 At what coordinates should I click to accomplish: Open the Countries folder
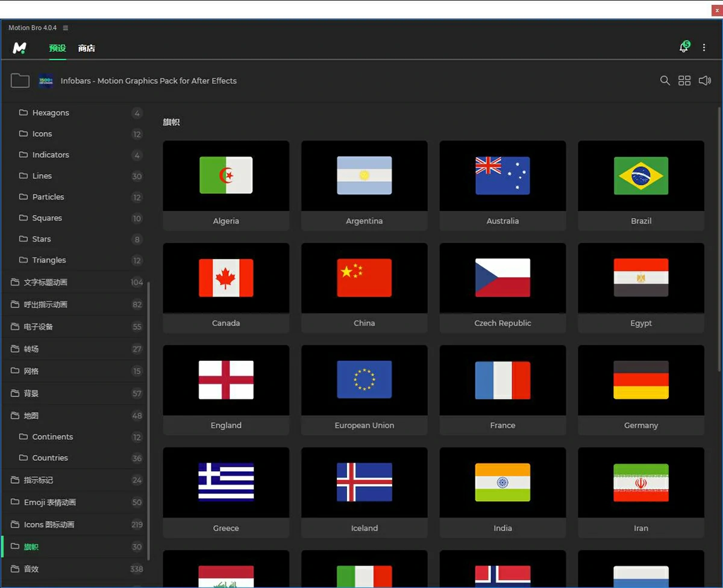(x=75, y=458)
